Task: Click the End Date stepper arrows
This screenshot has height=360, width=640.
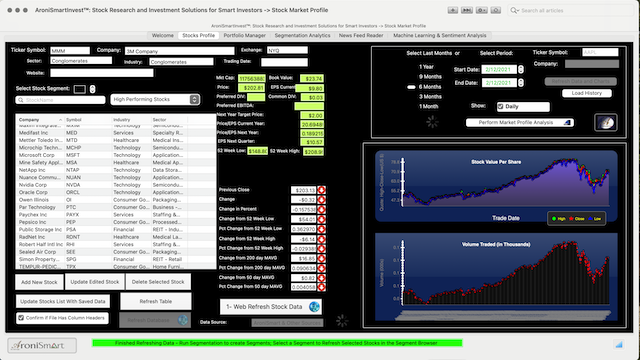Action: 521,83
